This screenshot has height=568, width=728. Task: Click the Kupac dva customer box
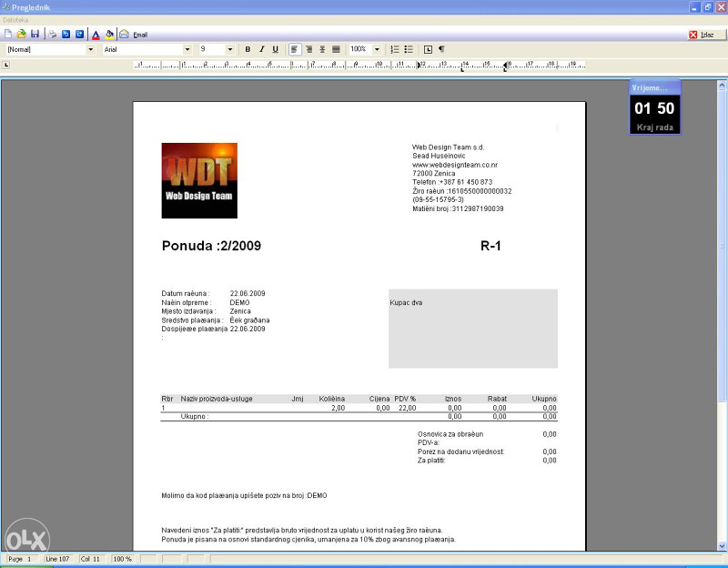pyautogui.click(x=472, y=329)
